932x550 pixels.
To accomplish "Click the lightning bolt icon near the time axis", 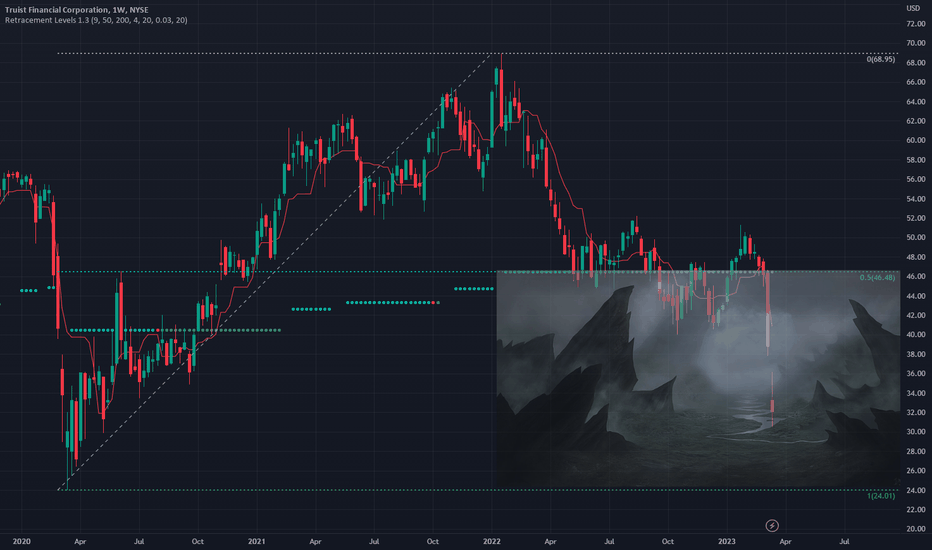I will click(x=772, y=526).
